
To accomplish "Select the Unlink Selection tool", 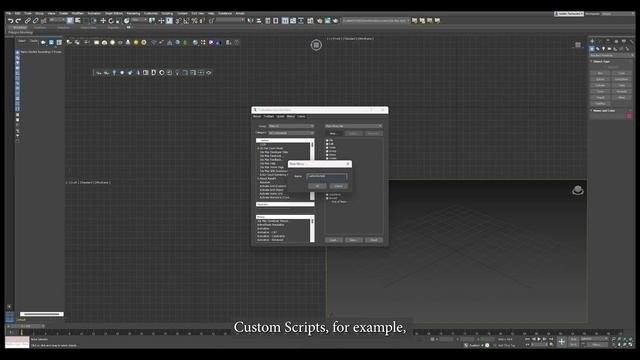I will tap(36, 20).
